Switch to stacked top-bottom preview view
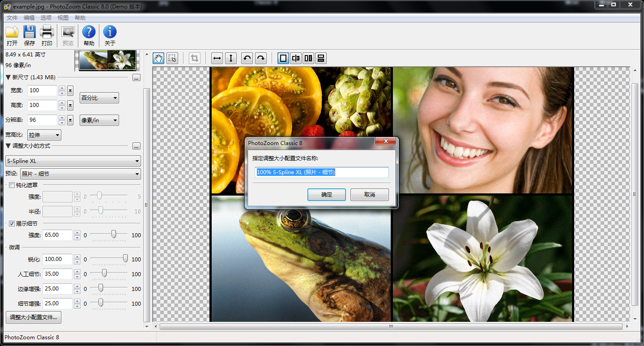Screen dimensions: 644x346 pos(321,58)
